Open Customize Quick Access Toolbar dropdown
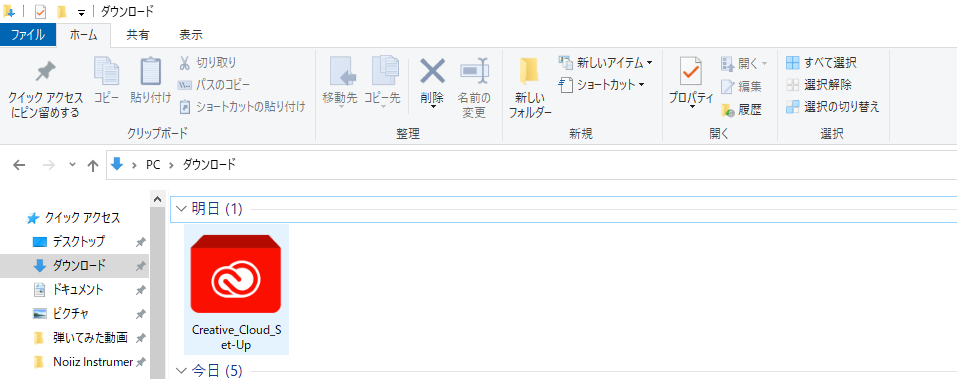 [x=81, y=12]
